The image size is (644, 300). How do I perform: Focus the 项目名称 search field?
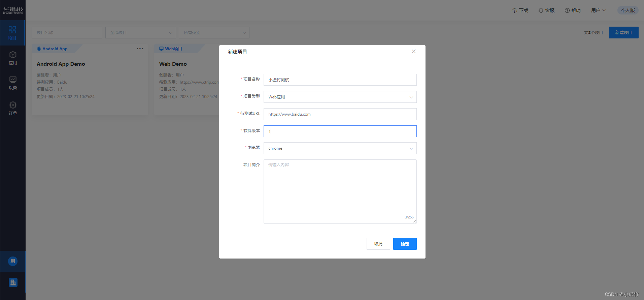[67, 33]
